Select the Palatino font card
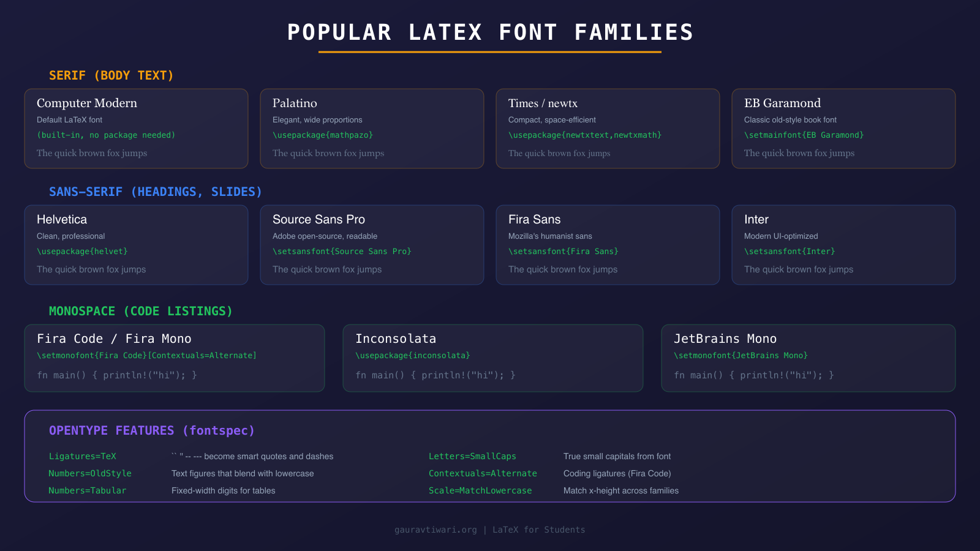Image resolution: width=980 pixels, height=551 pixels. 372,129
